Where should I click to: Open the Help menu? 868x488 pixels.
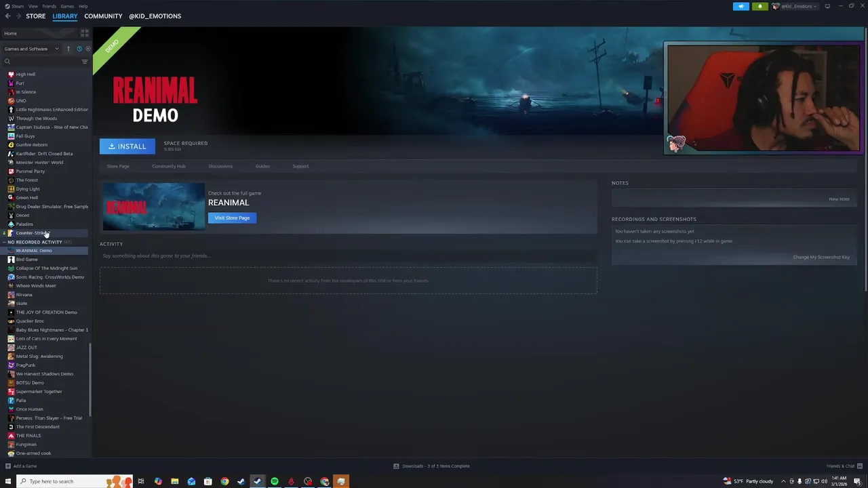(83, 6)
